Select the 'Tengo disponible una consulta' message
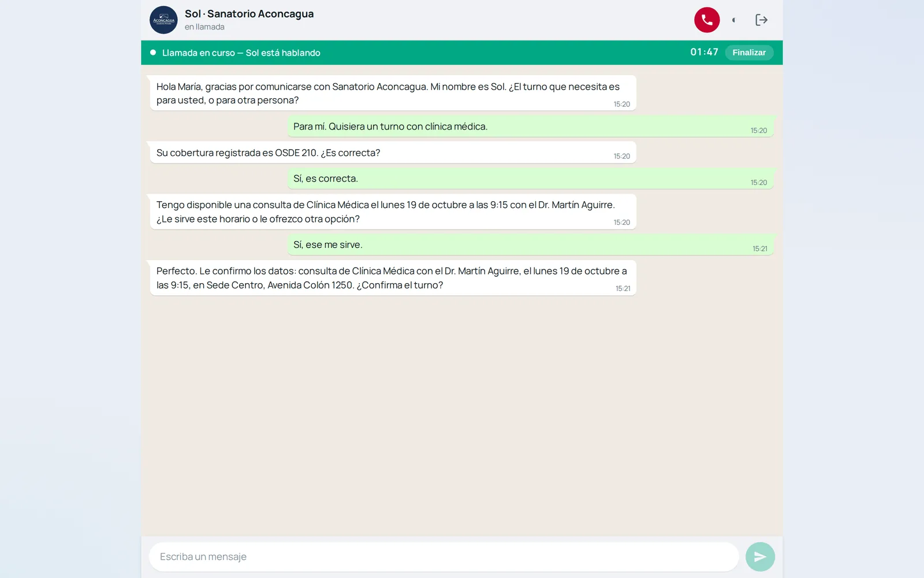924x578 pixels. click(x=393, y=212)
